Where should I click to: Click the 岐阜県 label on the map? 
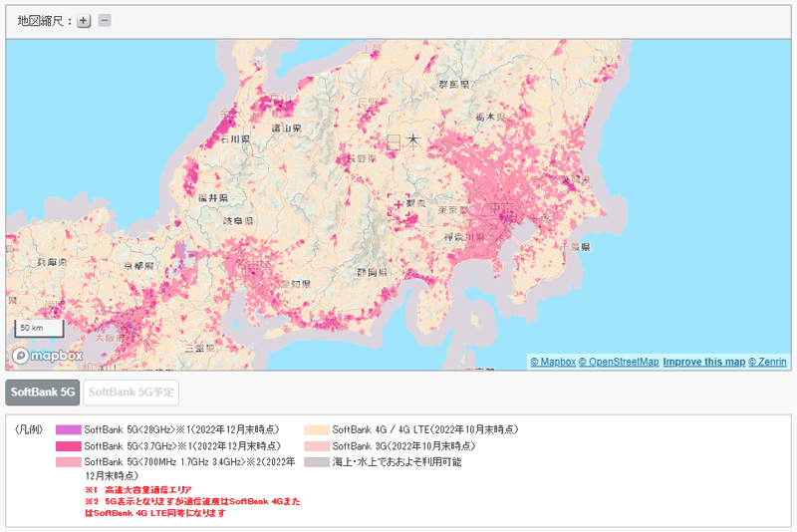(238, 221)
